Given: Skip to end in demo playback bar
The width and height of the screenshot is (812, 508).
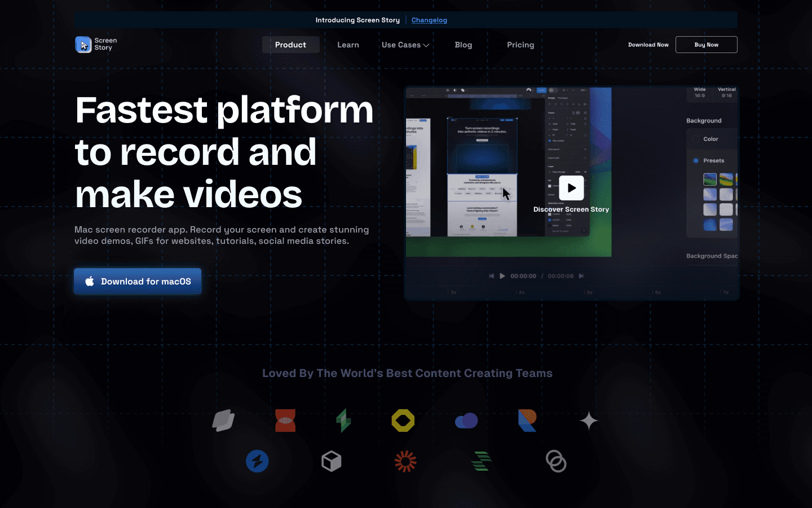Looking at the screenshot, I should coord(581,276).
